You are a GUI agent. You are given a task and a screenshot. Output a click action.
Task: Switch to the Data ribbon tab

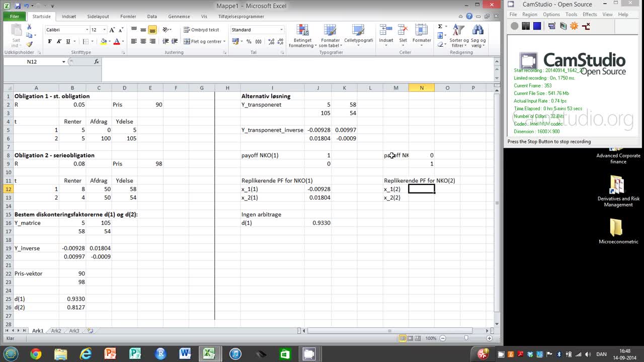(x=152, y=16)
